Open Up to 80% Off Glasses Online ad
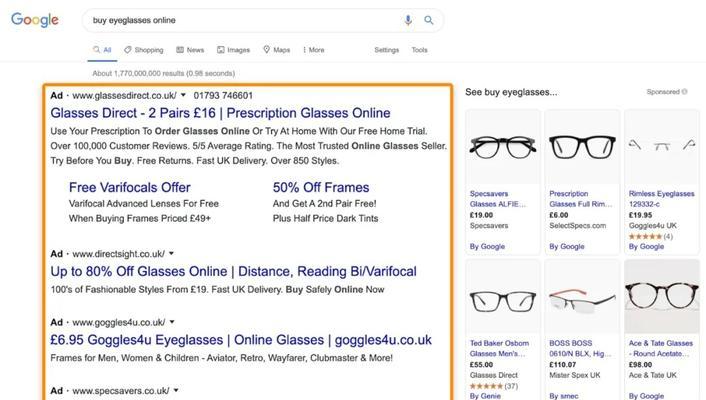706x400 pixels. (x=233, y=272)
